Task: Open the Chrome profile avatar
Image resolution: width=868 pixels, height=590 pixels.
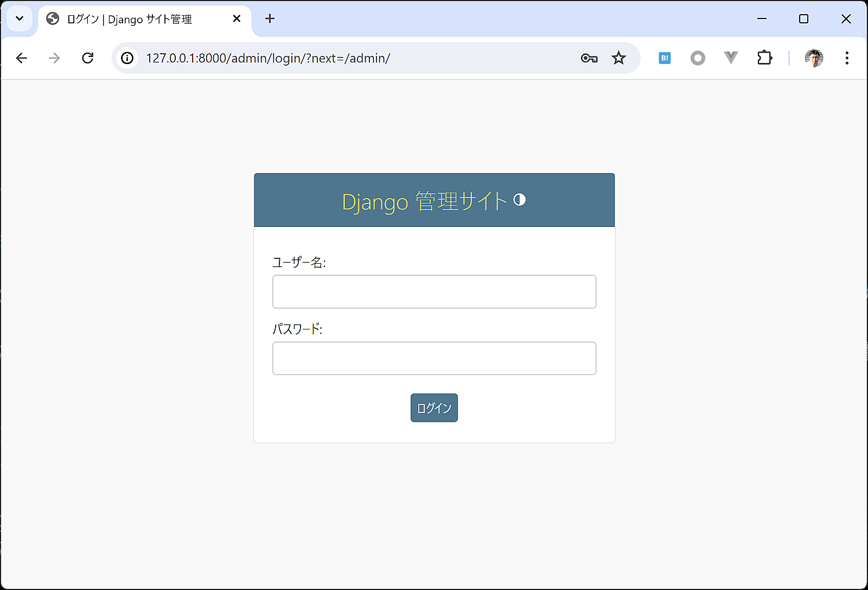Action: (814, 58)
